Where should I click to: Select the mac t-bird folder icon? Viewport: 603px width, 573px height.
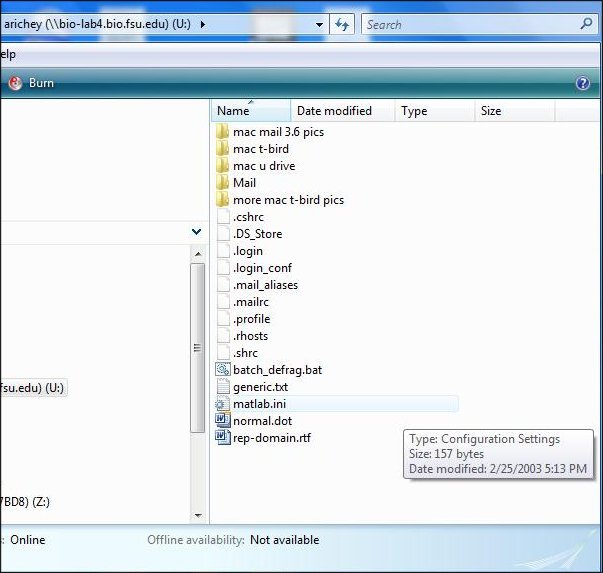(x=223, y=149)
